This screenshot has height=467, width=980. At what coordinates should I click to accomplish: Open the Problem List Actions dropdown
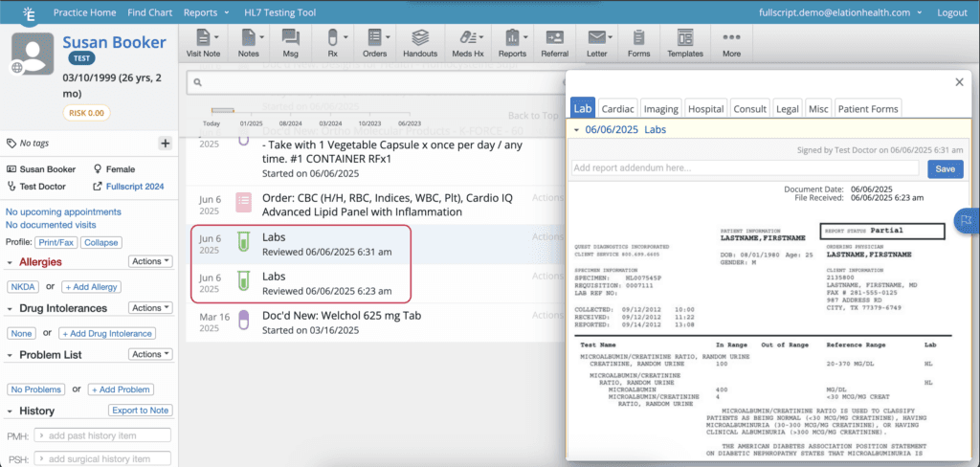point(150,354)
